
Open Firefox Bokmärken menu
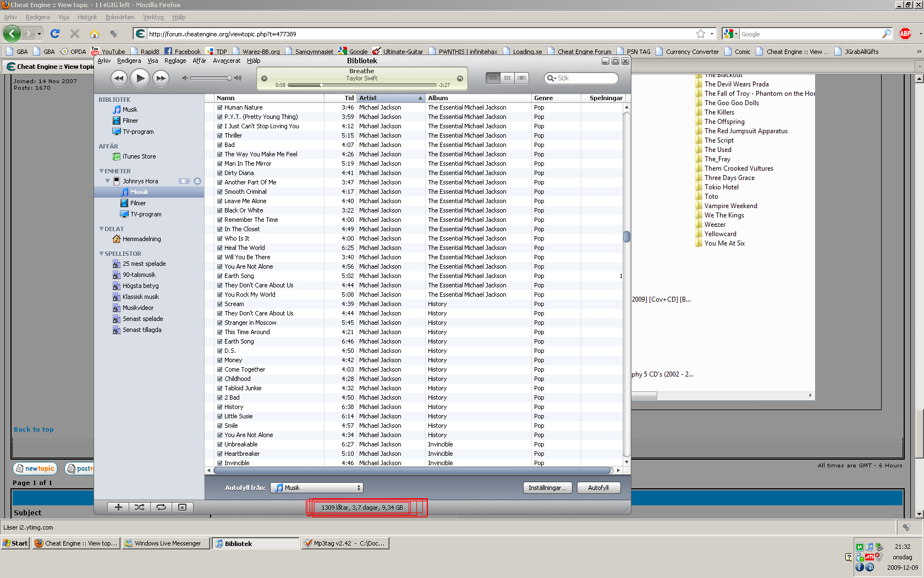pyautogui.click(x=120, y=17)
